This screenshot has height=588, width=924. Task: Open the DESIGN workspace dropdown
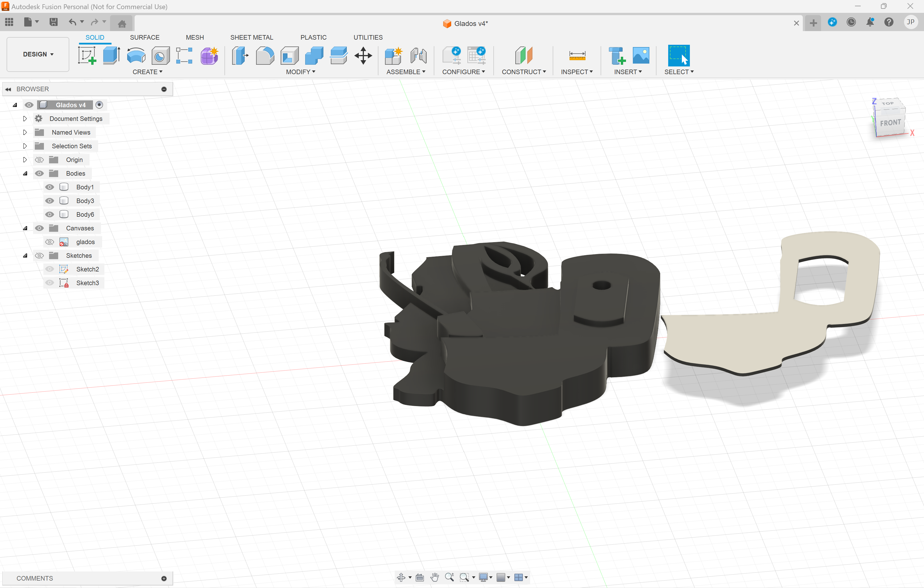coord(38,54)
